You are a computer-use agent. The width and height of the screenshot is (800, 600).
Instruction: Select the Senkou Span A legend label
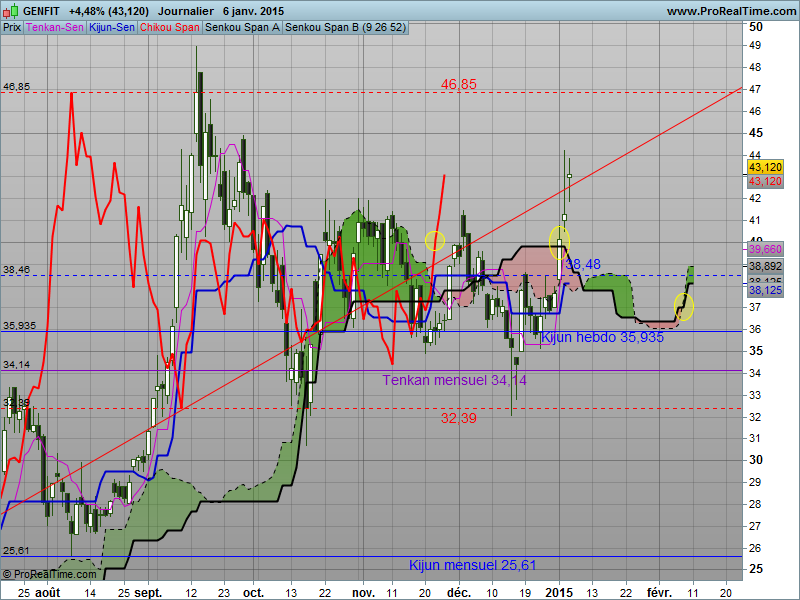coord(242,28)
